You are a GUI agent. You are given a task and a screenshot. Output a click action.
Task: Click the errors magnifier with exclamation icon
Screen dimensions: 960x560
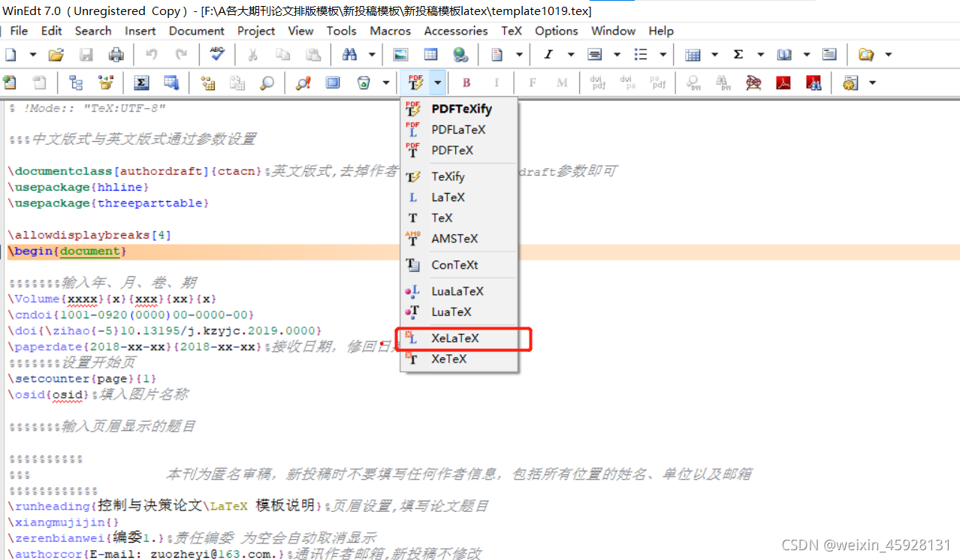(303, 83)
